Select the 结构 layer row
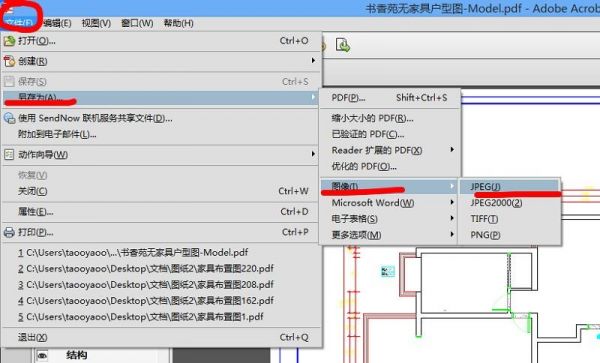 (x=101, y=356)
